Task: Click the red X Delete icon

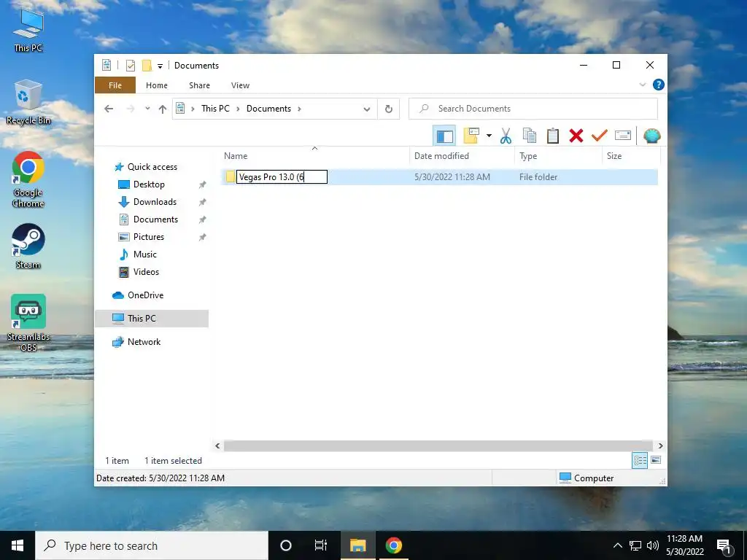Action: pyautogui.click(x=576, y=136)
